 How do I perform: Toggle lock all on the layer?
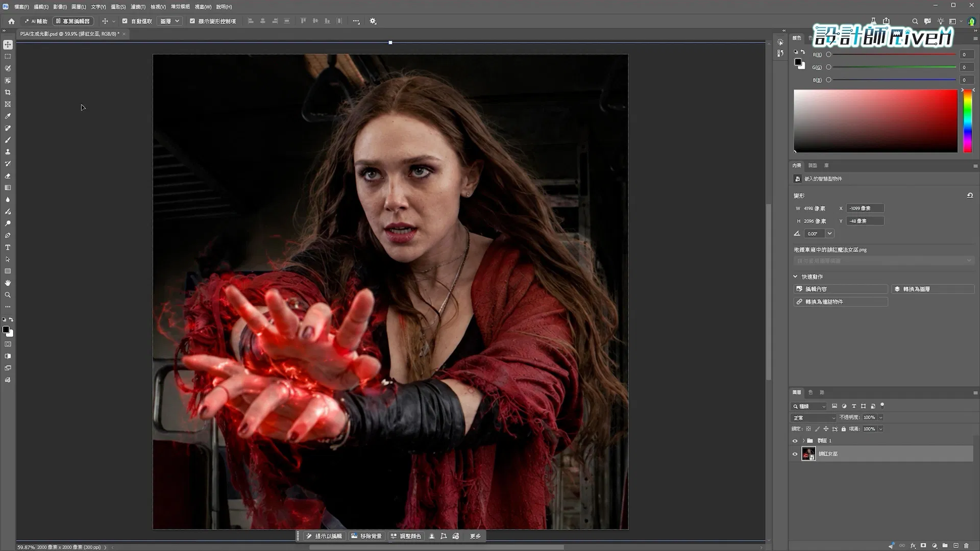(844, 429)
